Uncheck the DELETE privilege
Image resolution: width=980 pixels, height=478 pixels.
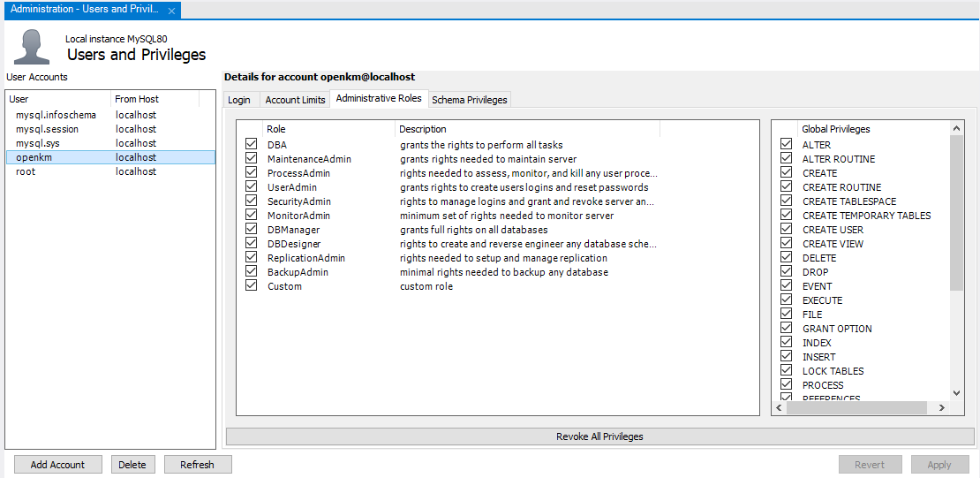[787, 258]
